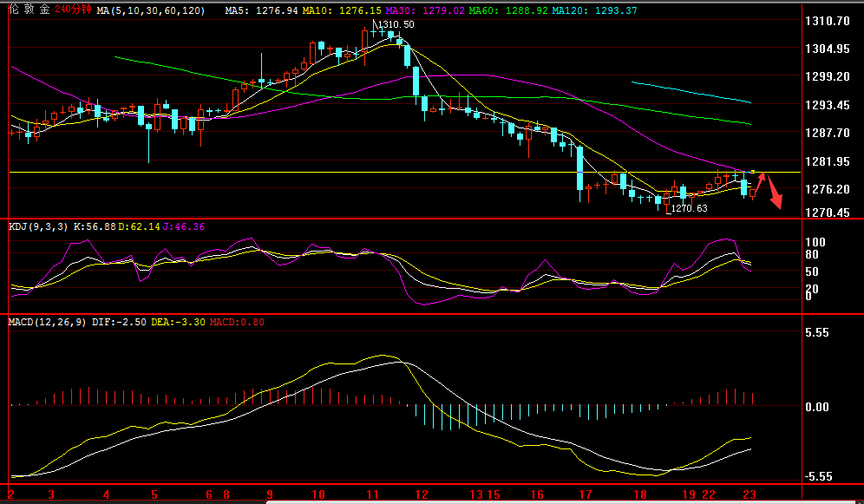Click the 1310.50 high price marker
The width and height of the screenshot is (864, 504).
point(396,24)
